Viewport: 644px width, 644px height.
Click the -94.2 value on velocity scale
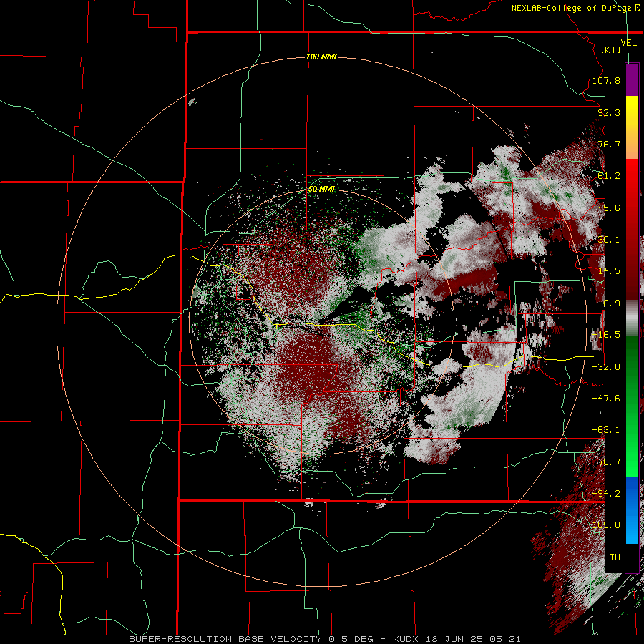click(x=606, y=494)
